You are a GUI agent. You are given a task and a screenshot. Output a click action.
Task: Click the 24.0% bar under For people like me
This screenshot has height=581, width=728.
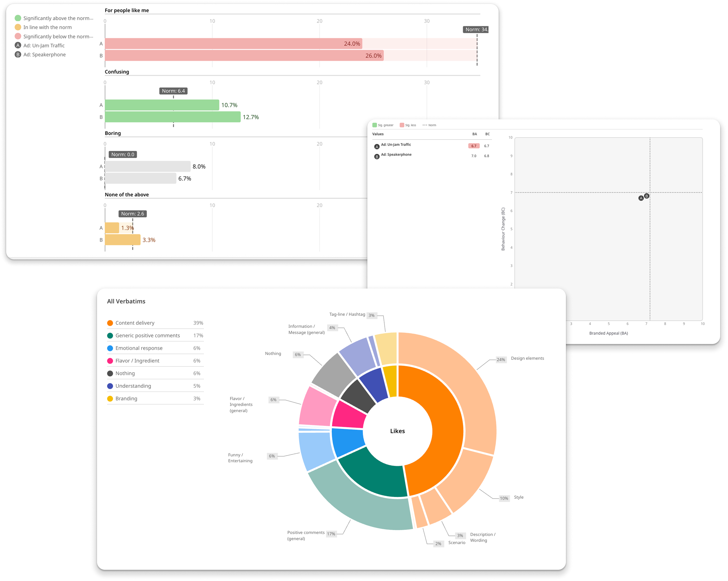[233, 43]
